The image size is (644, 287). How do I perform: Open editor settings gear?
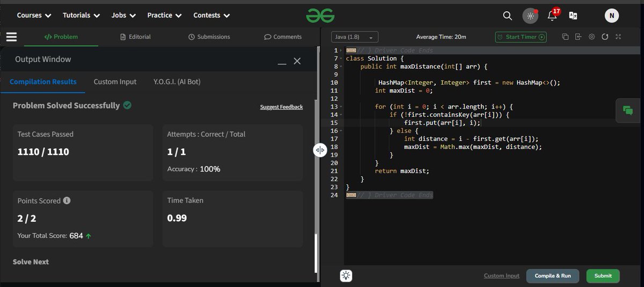tap(591, 37)
